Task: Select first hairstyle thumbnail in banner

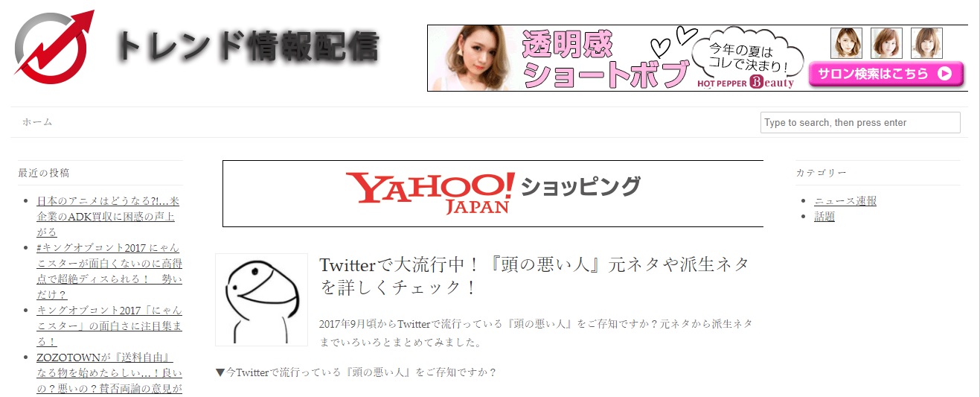Action: click(846, 43)
